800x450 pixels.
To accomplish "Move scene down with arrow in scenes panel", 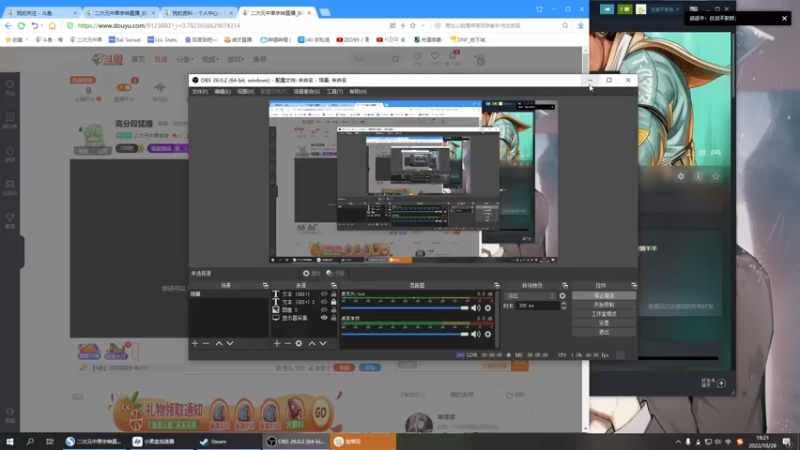I will 230,343.
